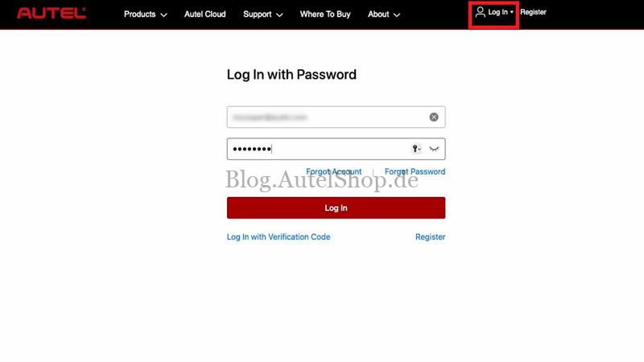The height and width of the screenshot is (362, 644).
Task: Switch to Log In with Verification Code
Action: 279,237
